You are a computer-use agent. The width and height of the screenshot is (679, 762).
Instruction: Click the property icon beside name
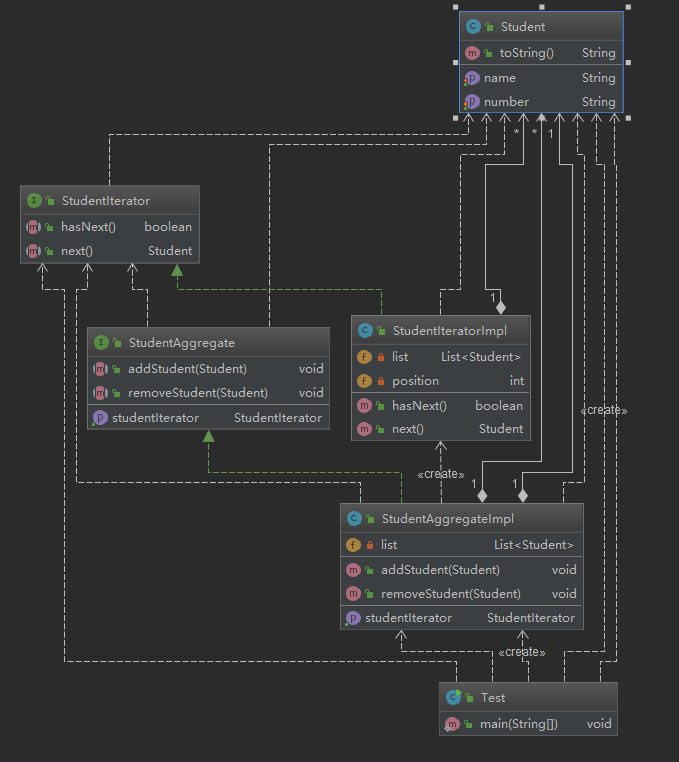pyautogui.click(x=472, y=78)
